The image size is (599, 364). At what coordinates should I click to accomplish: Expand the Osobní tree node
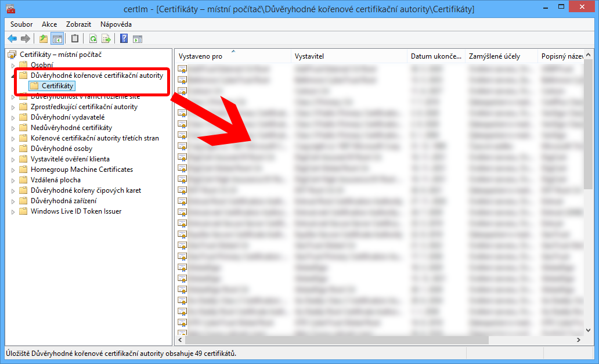click(x=14, y=65)
